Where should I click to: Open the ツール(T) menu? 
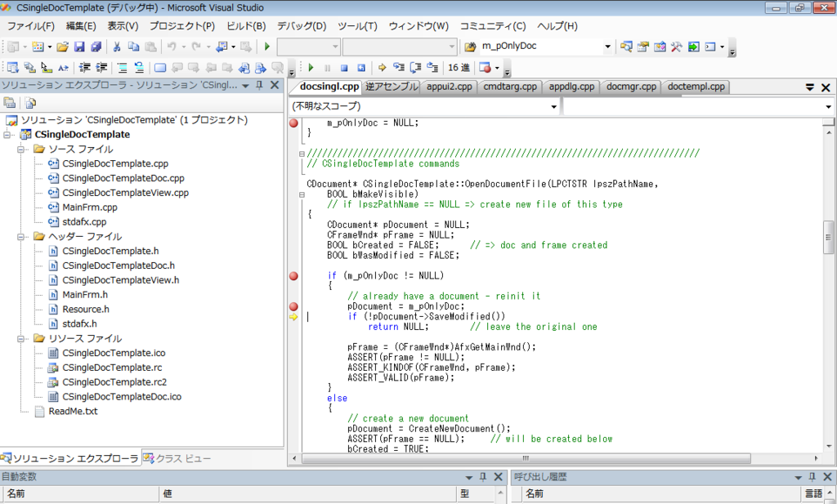[357, 26]
